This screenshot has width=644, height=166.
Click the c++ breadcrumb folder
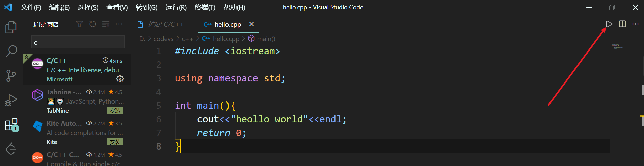[x=187, y=39]
